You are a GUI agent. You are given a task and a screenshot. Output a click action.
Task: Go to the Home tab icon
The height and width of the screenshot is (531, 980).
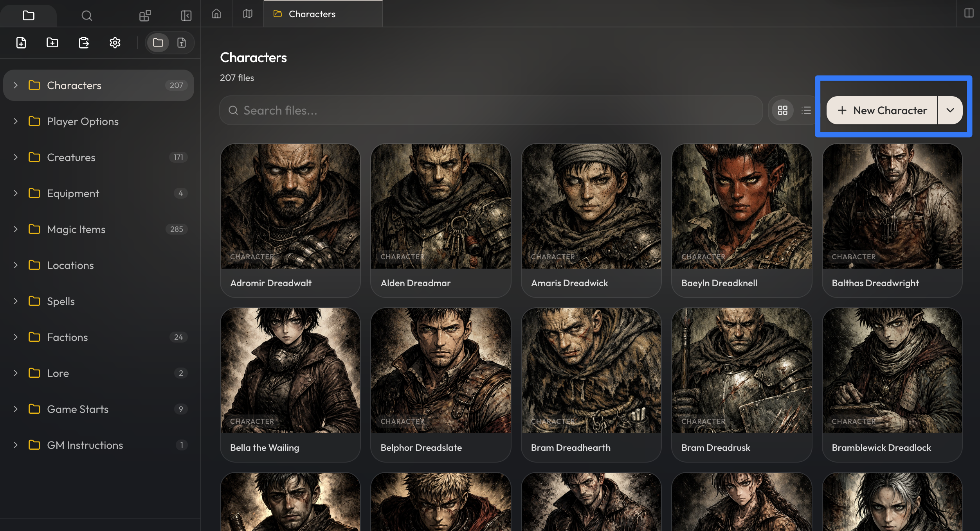point(216,14)
